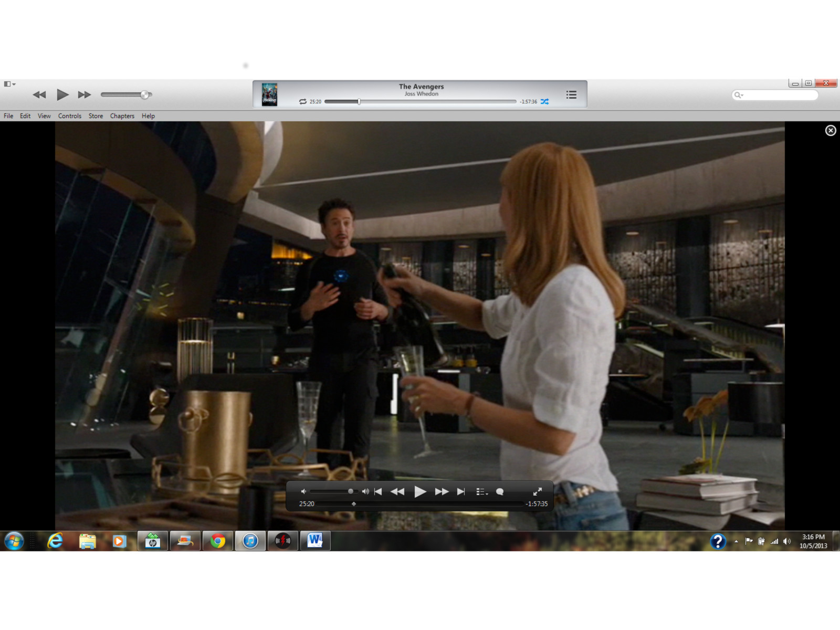The width and height of the screenshot is (840, 630).
Task: Click The Avengers title text
Action: pyautogui.click(x=421, y=87)
